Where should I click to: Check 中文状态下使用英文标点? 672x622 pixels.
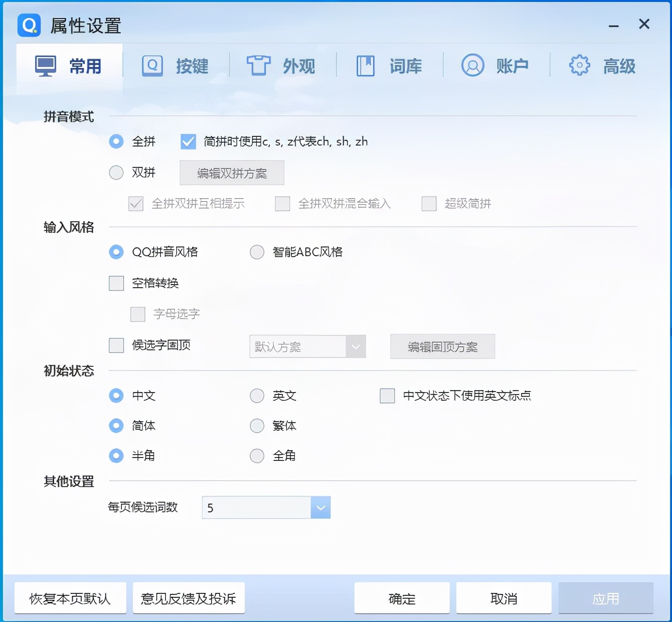coord(387,396)
